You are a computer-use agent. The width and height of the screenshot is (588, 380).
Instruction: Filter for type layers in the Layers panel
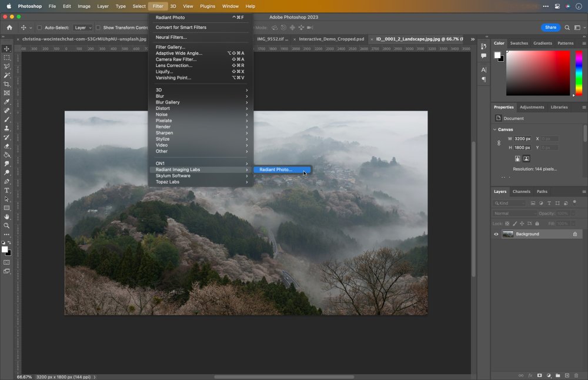click(x=549, y=204)
